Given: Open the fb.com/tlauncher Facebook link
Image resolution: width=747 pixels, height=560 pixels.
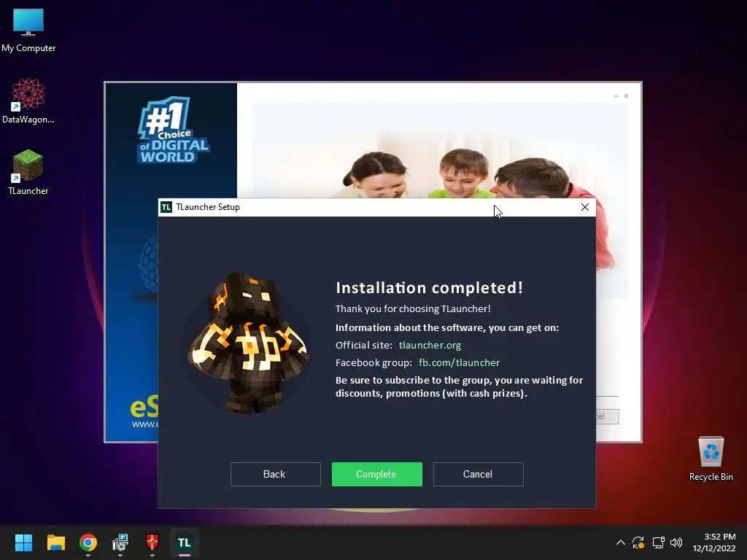Looking at the screenshot, I should tap(459, 363).
